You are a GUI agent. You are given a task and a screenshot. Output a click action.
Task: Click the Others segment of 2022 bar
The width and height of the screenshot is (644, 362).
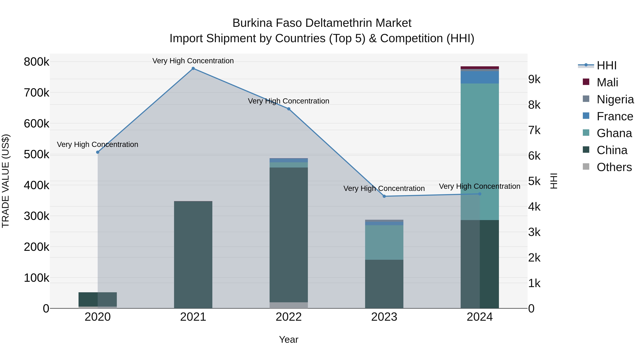pos(289,305)
